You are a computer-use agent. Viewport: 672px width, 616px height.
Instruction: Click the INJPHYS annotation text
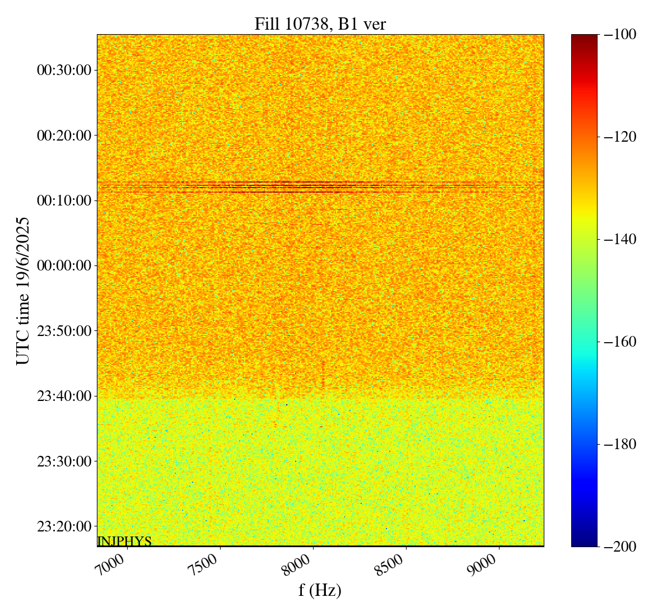coord(124,541)
